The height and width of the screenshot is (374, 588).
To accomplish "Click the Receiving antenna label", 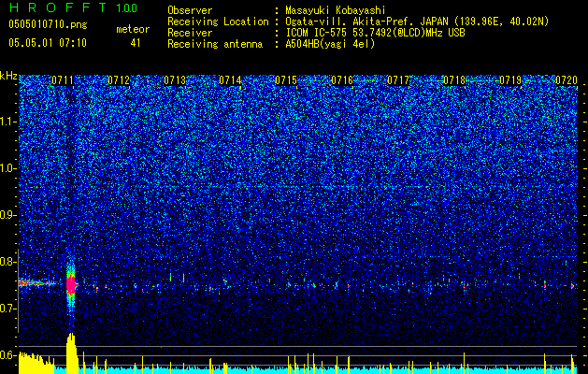I will (215, 44).
